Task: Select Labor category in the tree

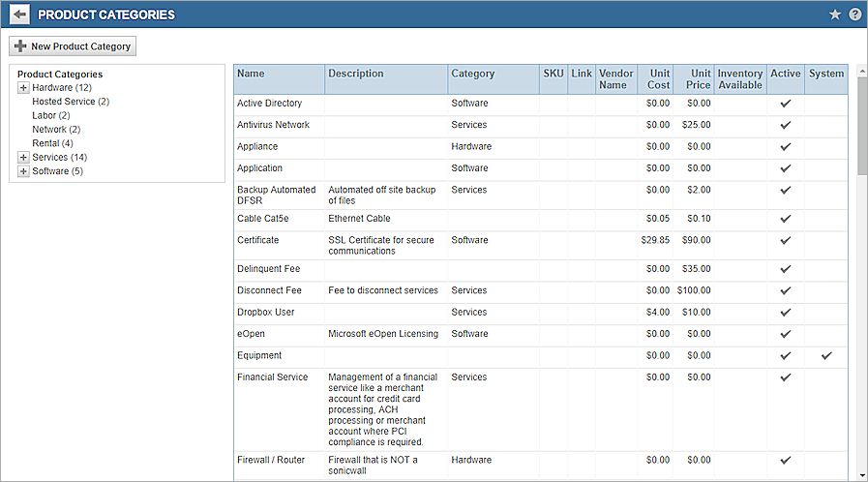Action: [50, 115]
